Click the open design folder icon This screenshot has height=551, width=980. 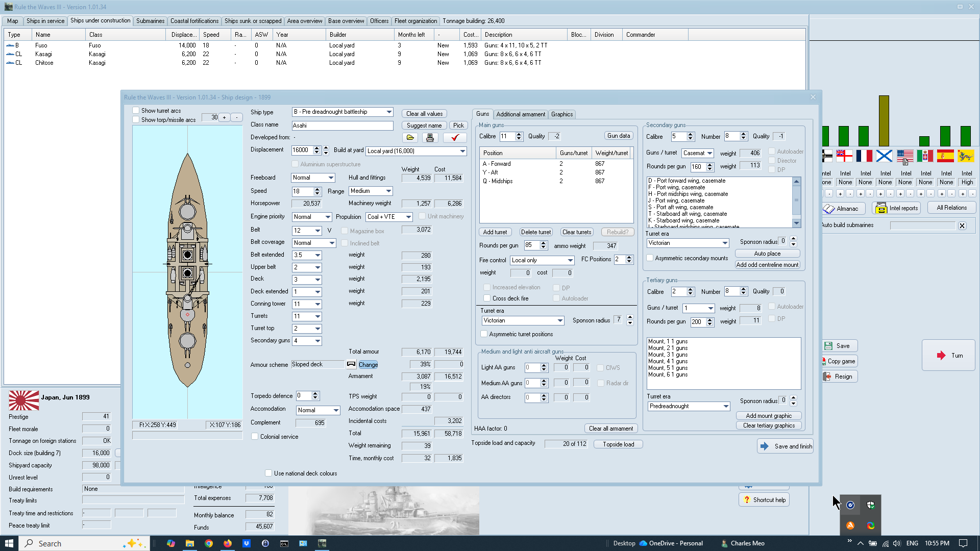pos(410,138)
